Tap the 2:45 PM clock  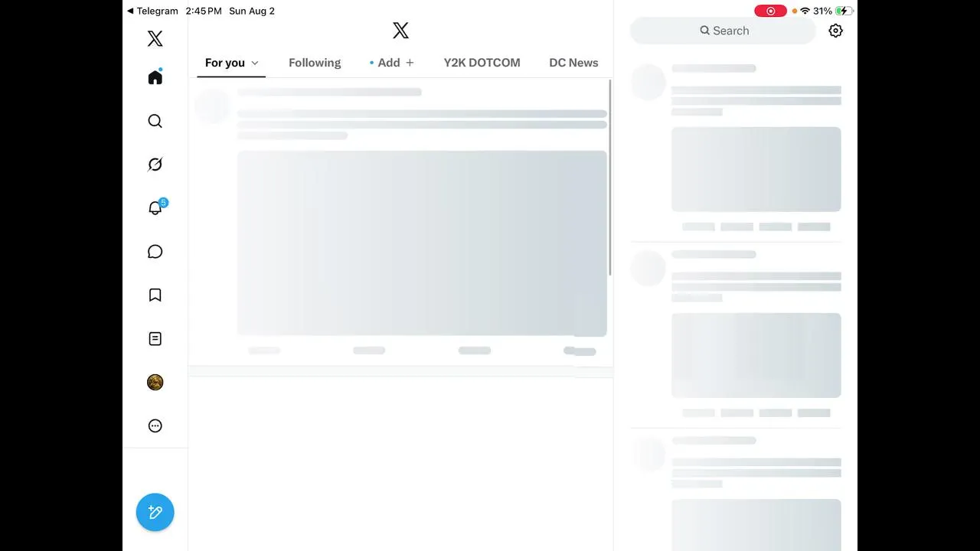(204, 11)
